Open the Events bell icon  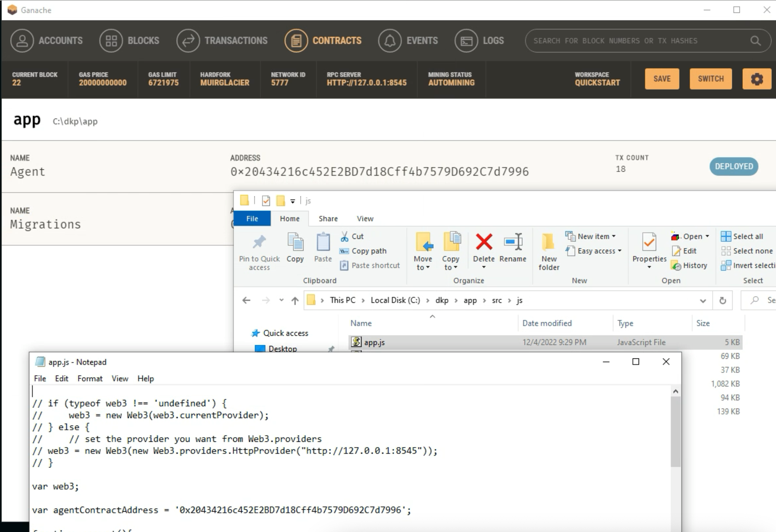[390, 41]
